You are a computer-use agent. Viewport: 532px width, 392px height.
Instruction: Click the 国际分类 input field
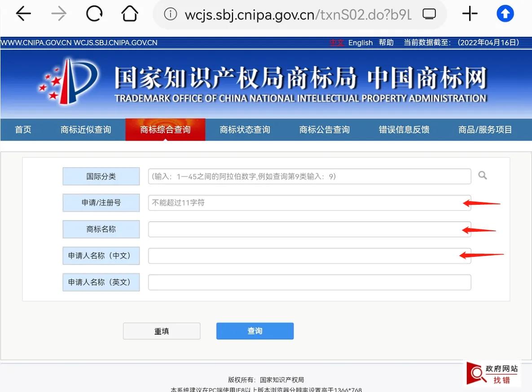click(309, 176)
